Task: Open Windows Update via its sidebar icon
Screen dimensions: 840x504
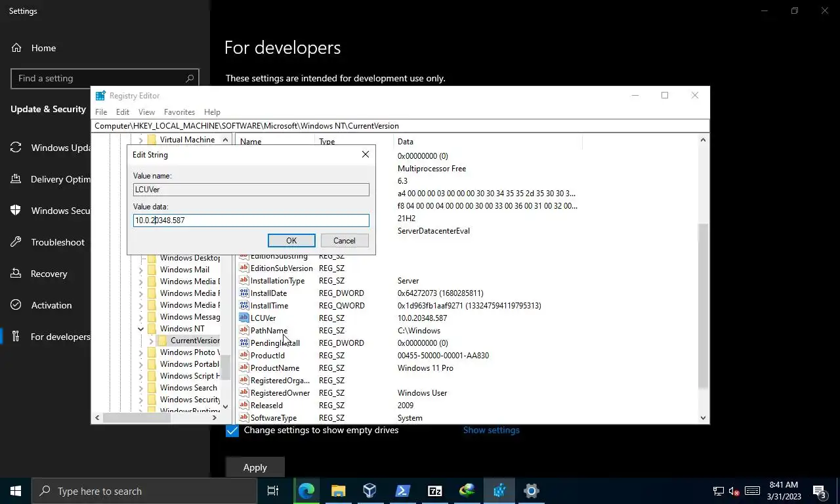Action: (x=16, y=148)
